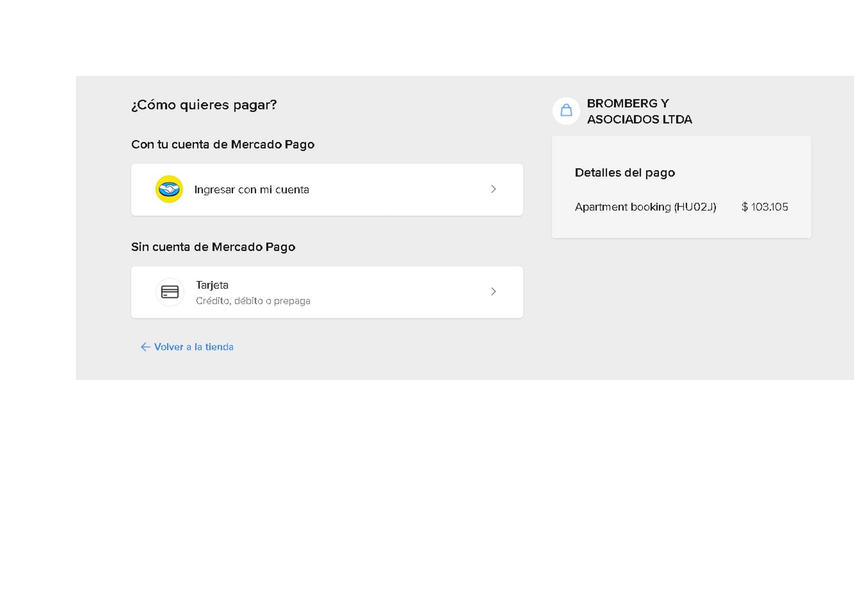Click the back arrow beside Volver
Image resolution: width=868 pixels, height=614 pixels.
[x=145, y=347]
